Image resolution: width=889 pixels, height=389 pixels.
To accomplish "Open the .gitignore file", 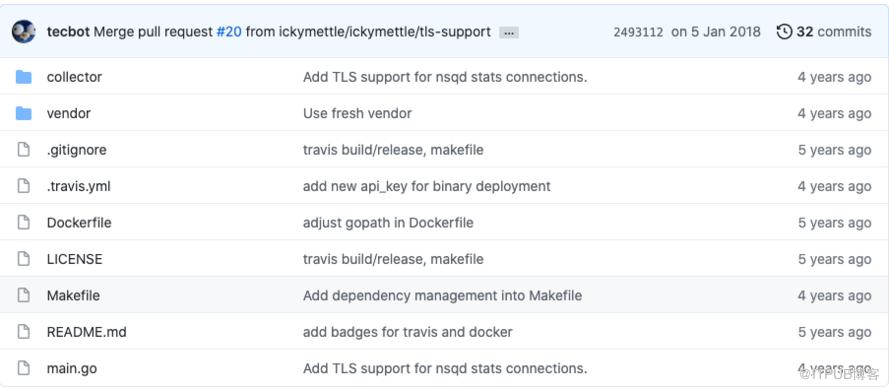I will [77, 150].
